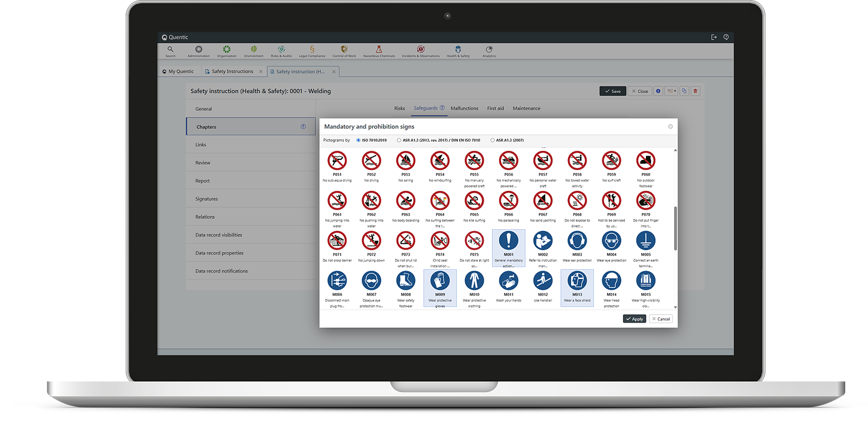The width and height of the screenshot is (868, 425).
Task: Copy the record with the duplicate icon
Action: click(x=683, y=90)
